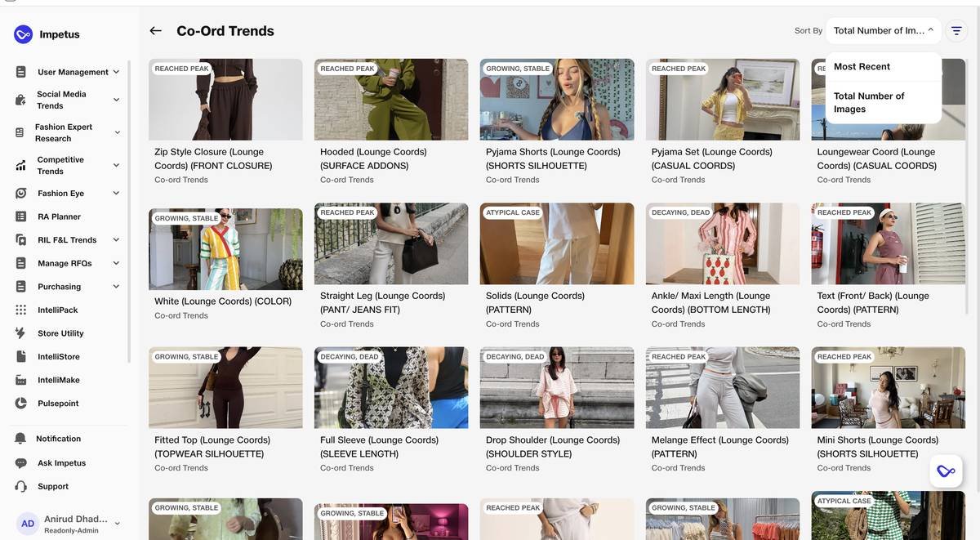The image size is (980, 540).
Task: Expand the Competitive Trends chevron
Action: pyautogui.click(x=116, y=165)
